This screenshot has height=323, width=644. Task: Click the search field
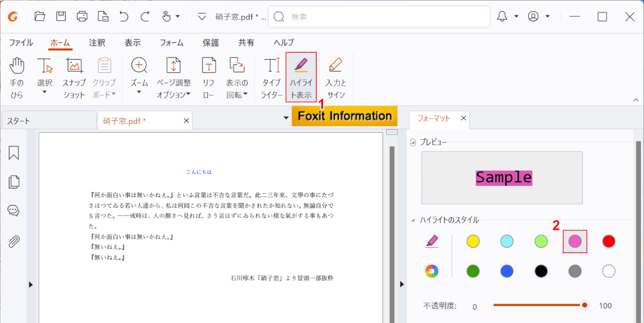379,17
